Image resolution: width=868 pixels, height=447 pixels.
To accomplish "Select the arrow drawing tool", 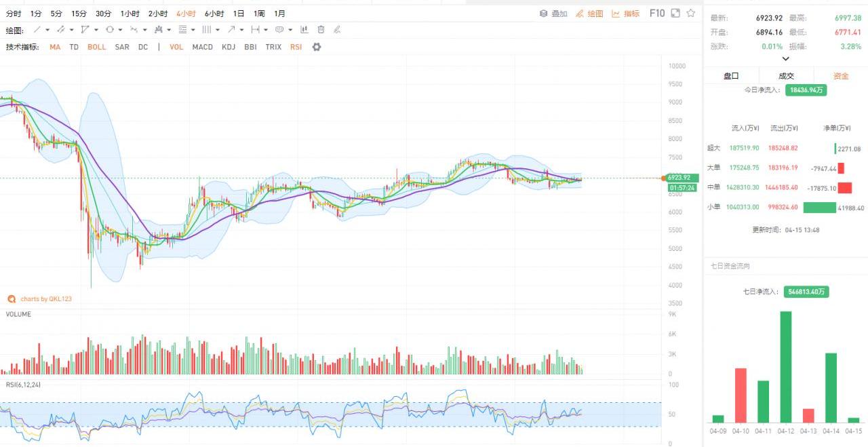I will [x=231, y=30].
